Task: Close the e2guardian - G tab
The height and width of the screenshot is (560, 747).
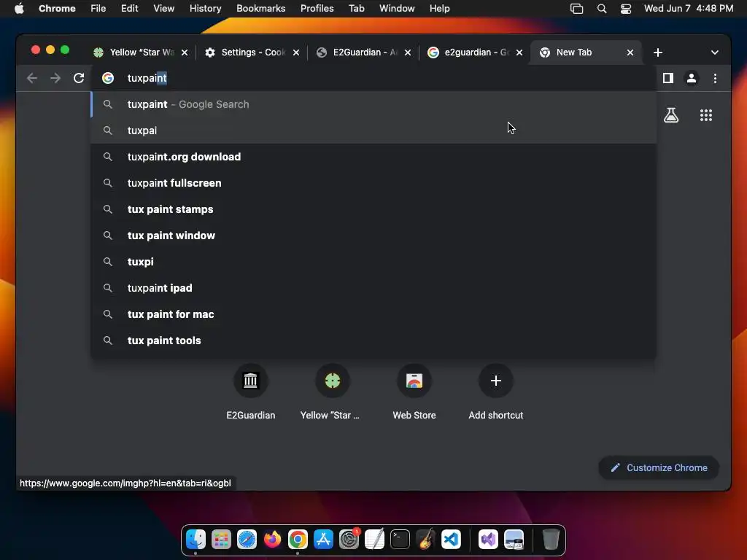Action: point(519,52)
